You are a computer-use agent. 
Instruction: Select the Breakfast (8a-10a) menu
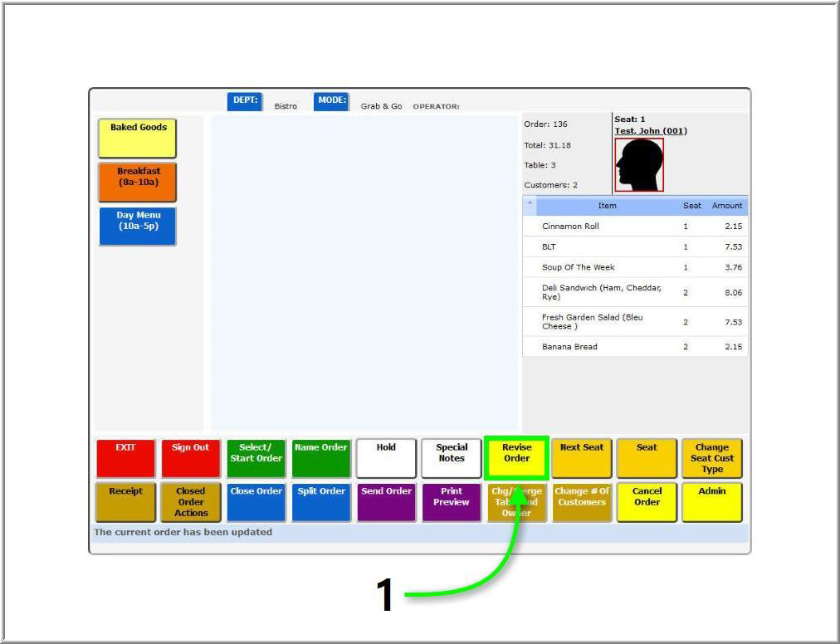click(138, 182)
